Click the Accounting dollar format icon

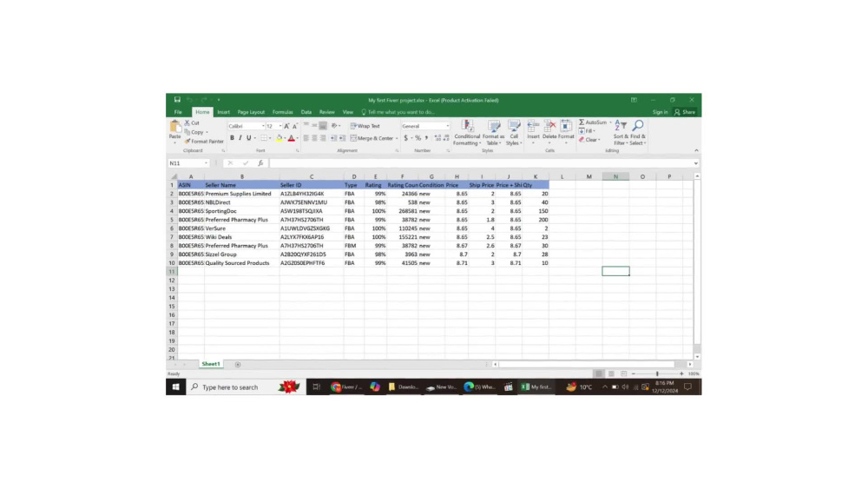point(405,138)
